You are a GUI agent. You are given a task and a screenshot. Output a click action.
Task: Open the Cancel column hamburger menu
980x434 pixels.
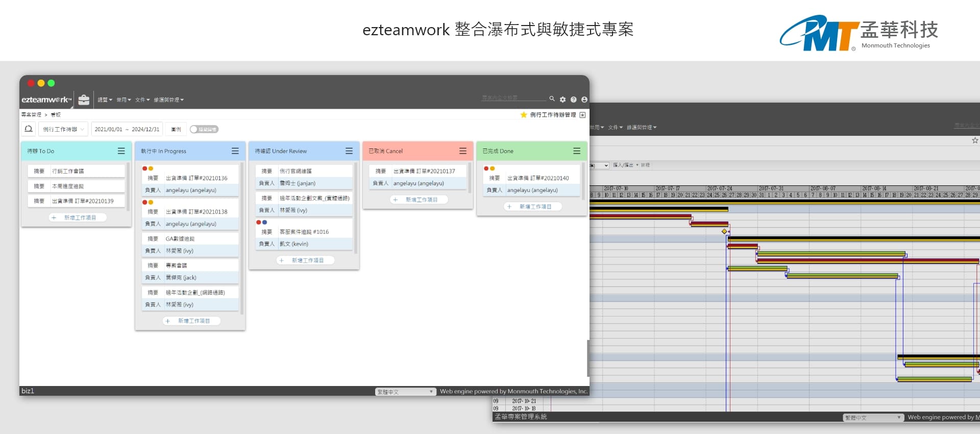(462, 151)
